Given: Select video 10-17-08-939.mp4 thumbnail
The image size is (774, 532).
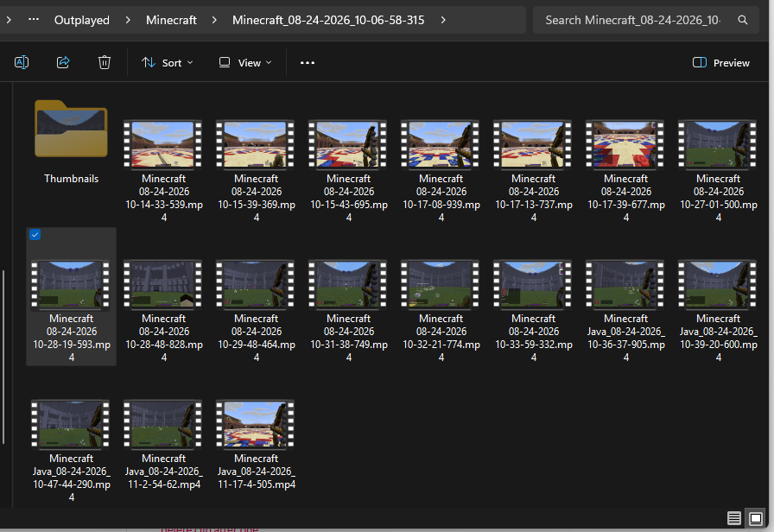Looking at the screenshot, I should point(440,144).
